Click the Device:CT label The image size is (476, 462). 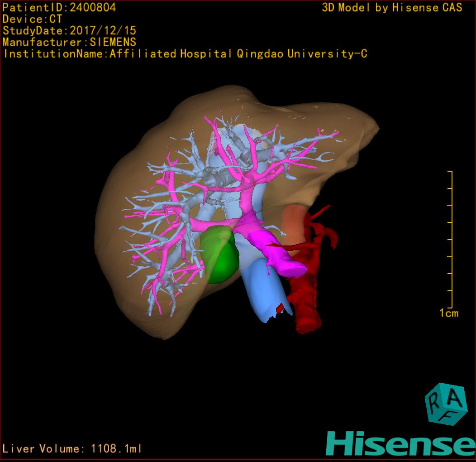click(32, 19)
